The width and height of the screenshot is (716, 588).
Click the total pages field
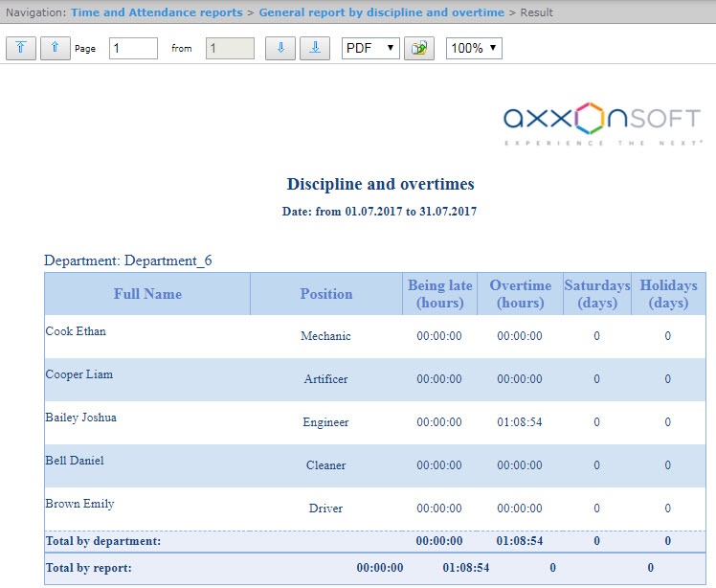coord(230,48)
